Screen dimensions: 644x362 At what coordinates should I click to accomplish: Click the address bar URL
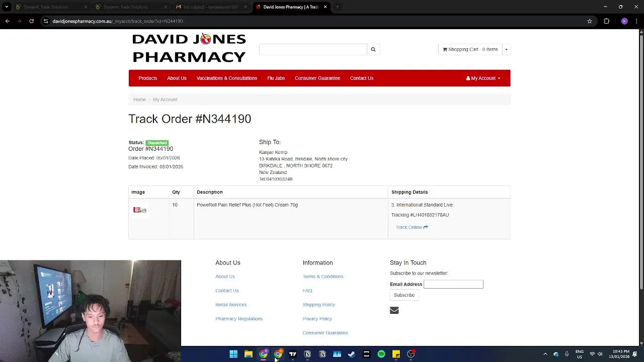pyautogui.click(x=118, y=21)
